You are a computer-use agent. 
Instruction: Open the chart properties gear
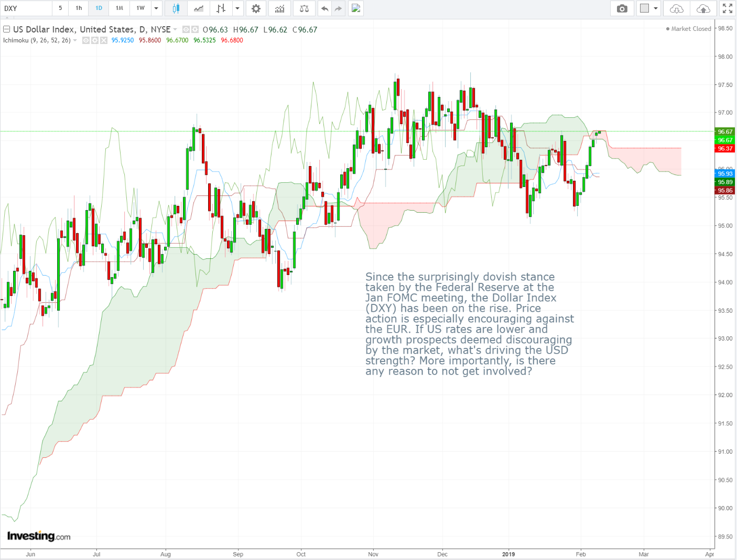pos(256,8)
